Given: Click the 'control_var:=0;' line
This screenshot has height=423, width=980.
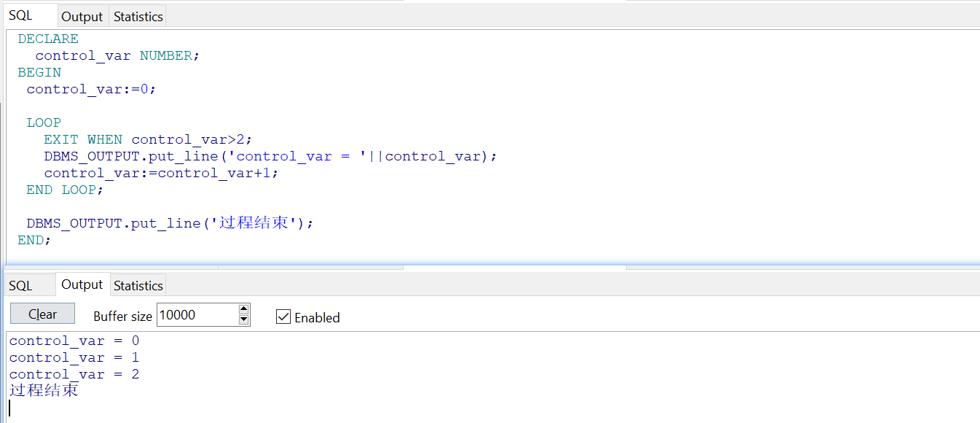Looking at the screenshot, I should 91,89.
